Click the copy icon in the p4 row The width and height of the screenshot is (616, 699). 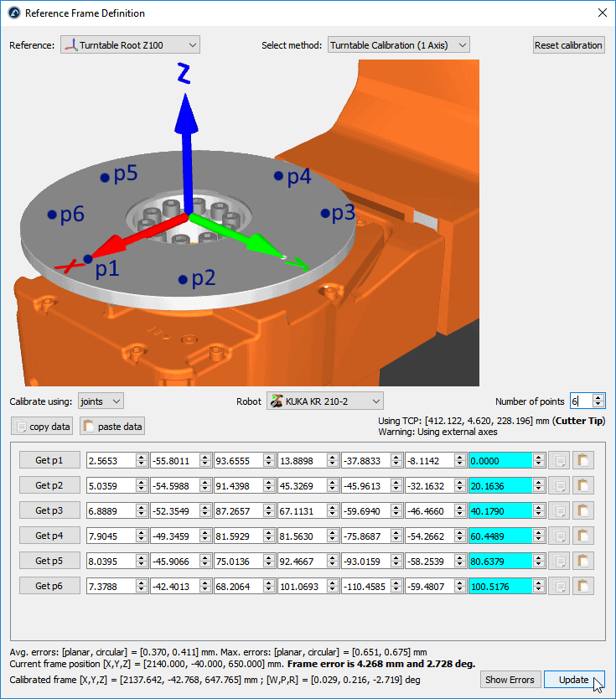[559, 536]
